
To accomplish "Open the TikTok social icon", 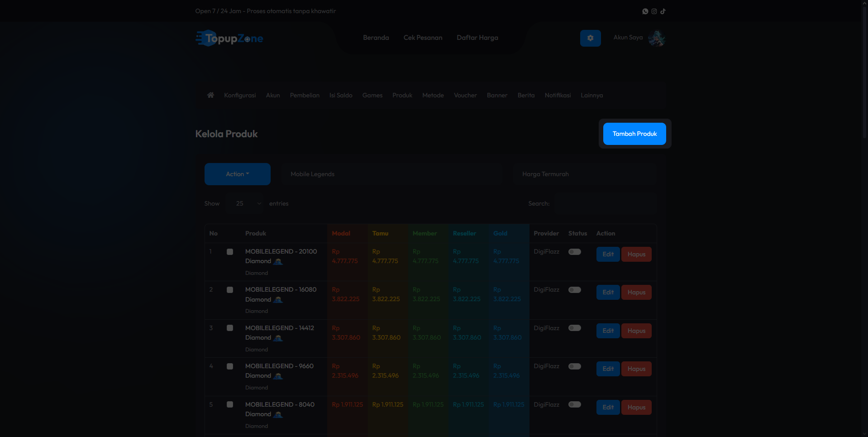I will pyautogui.click(x=663, y=11).
